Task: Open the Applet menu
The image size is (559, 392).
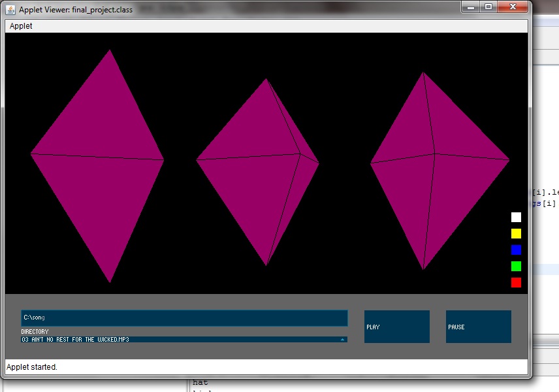Action: (x=21, y=26)
